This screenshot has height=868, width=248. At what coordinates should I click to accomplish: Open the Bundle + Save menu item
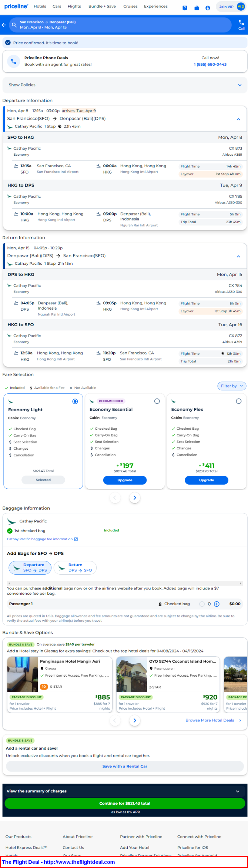click(x=102, y=6)
